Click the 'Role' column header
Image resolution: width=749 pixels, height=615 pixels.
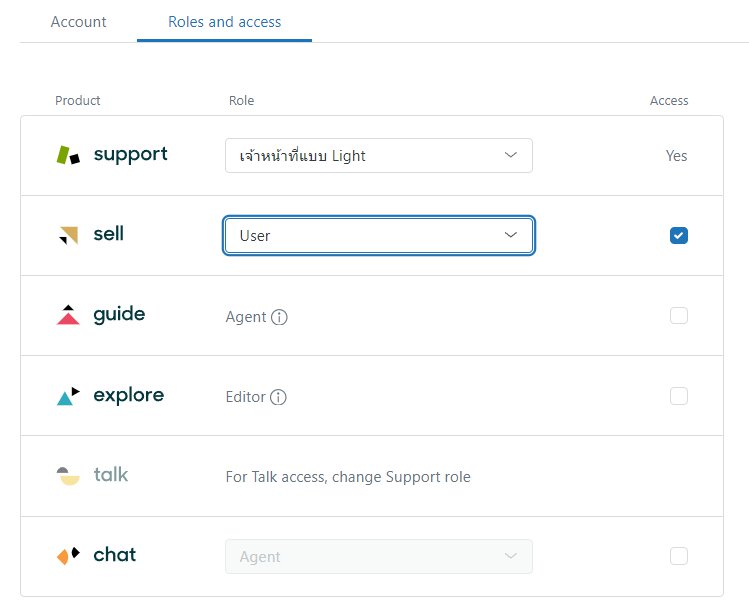(241, 100)
